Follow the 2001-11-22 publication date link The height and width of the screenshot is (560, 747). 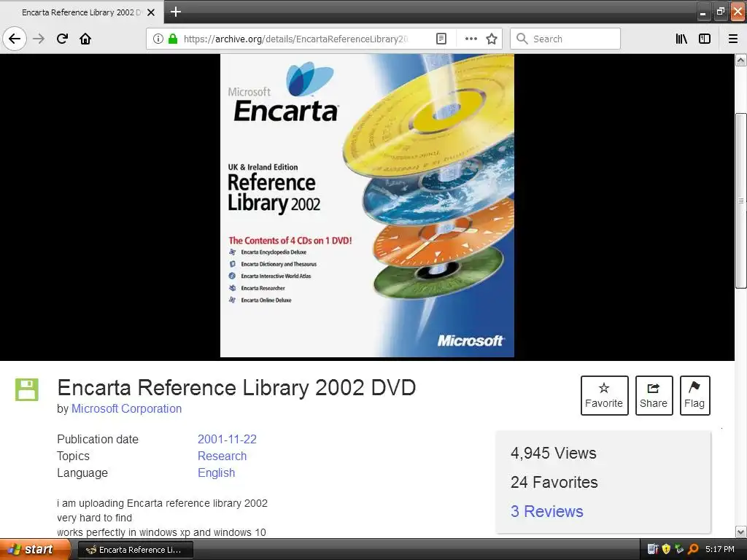coord(227,439)
